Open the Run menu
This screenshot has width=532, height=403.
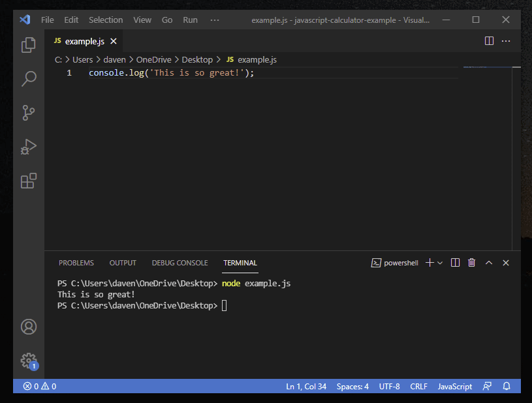pos(189,20)
